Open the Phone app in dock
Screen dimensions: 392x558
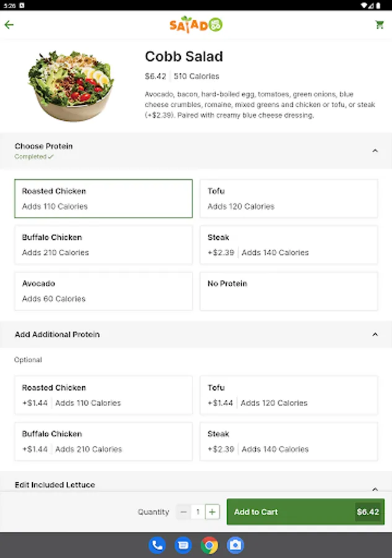(157, 545)
